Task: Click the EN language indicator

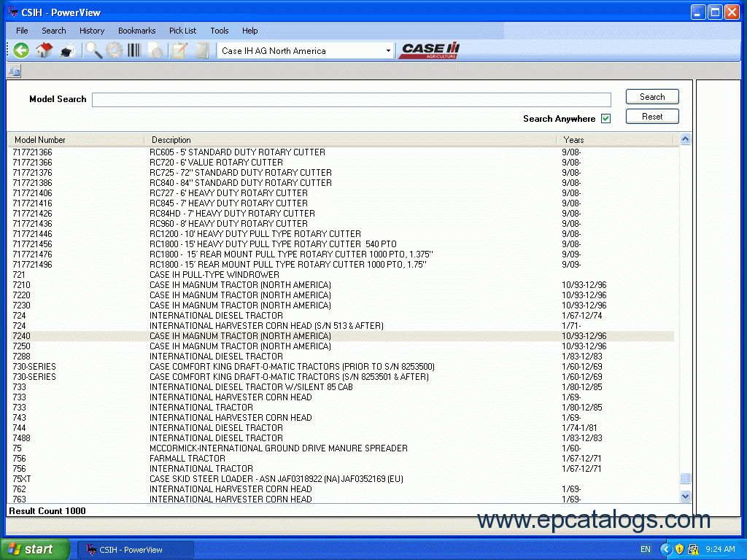Action: [646, 549]
